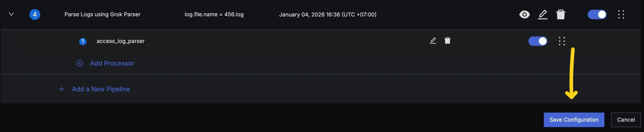The width and height of the screenshot is (644, 132).
Task: Delete the access_log_parser processor
Action: (447, 40)
